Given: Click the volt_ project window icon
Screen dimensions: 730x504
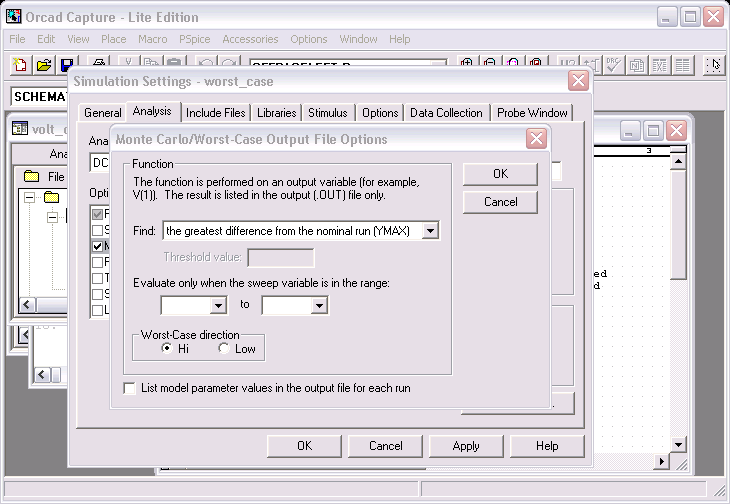Looking at the screenshot, I should tap(20, 128).
